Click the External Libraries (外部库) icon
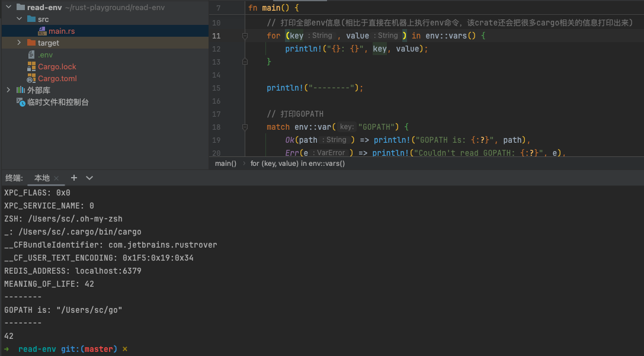644x356 pixels. [x=21, y=90]
